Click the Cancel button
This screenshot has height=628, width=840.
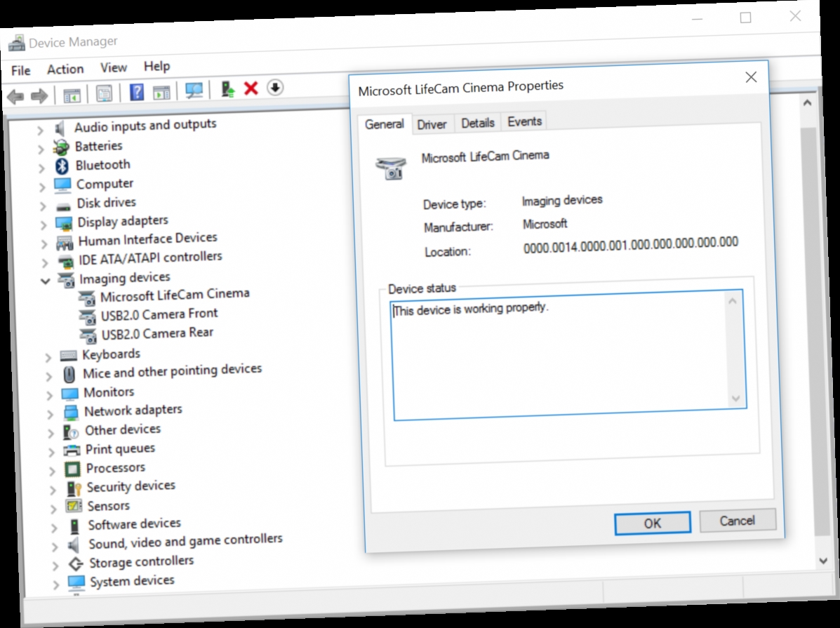pyautogui.click(x=737, y=520)
